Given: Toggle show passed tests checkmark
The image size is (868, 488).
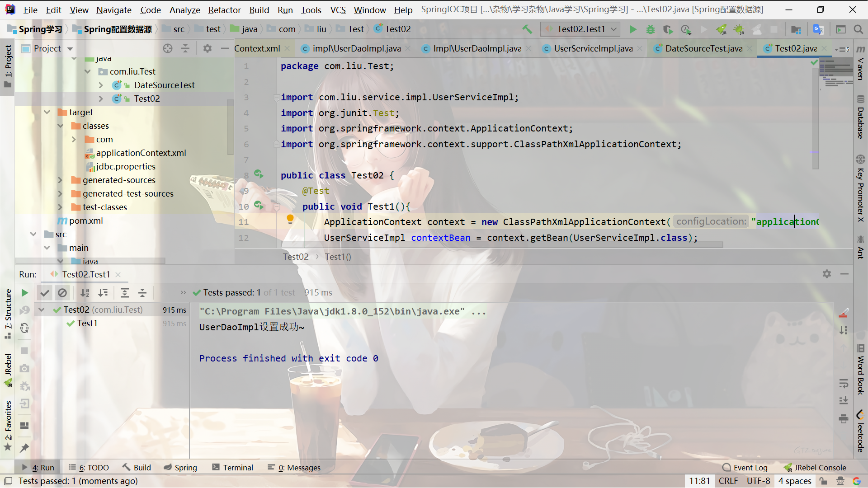Looking at the screenshot, I should (44, 293).
